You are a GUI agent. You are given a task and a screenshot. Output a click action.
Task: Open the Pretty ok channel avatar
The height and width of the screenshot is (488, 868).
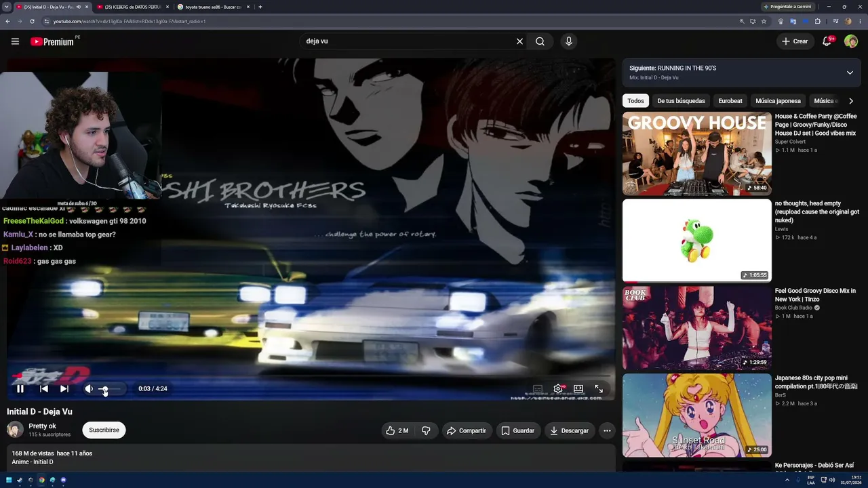tap(15, 430)
